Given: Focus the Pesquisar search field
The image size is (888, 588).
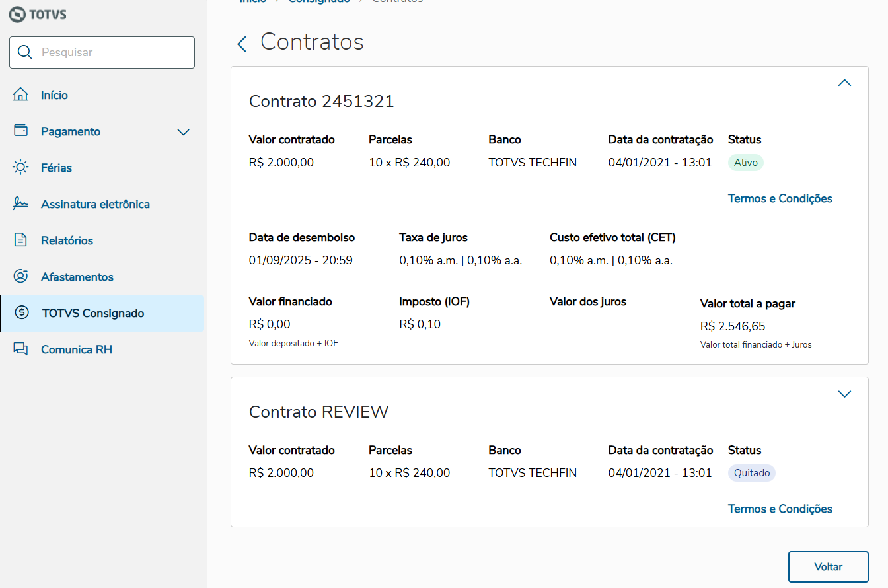Looking at the screenshot, I should click(112, 52).
